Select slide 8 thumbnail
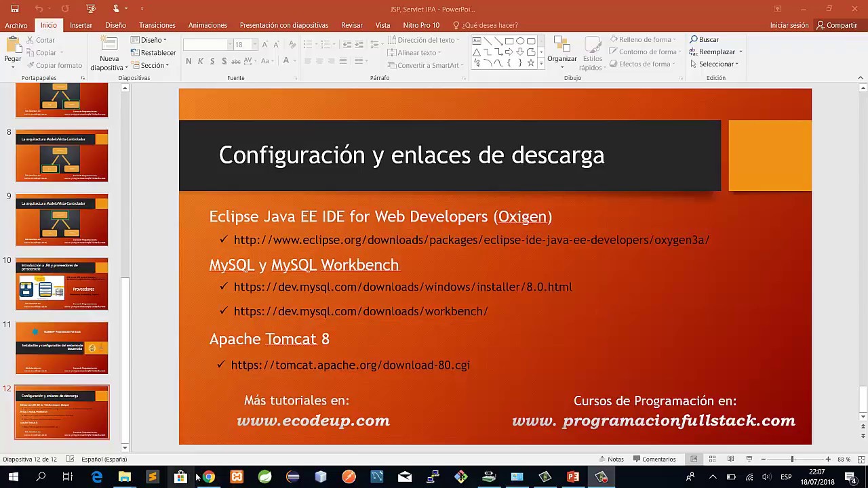The image size is (868, 488). [x=62, y=156]
